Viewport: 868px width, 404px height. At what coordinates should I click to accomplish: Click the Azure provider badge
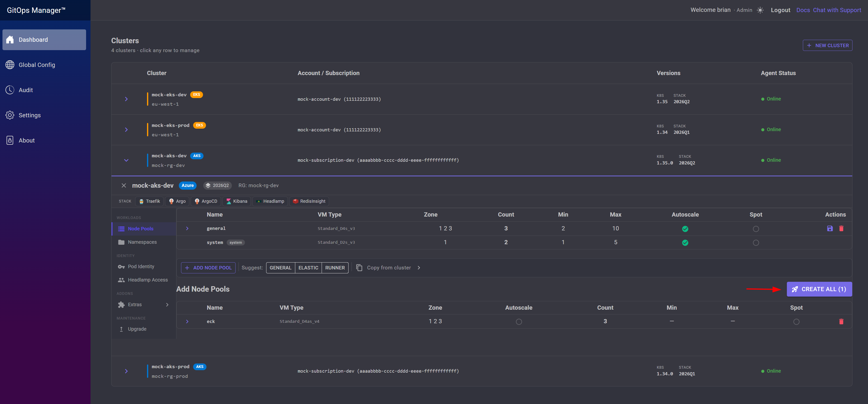point(188,185)
